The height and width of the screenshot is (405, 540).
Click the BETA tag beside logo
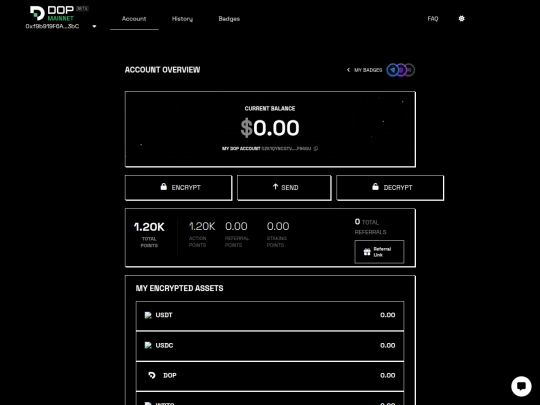click(x=82, y=9)
